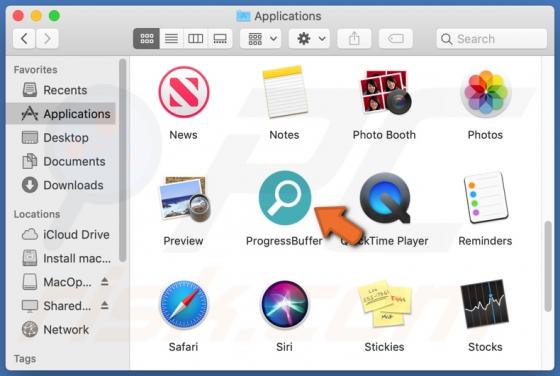Go forward with the right chevron button

(47, 39)
